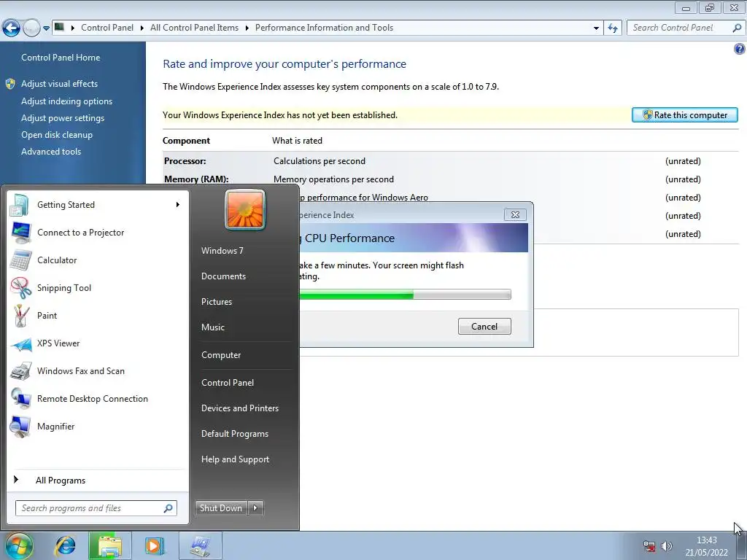This screenshot has height=560, width=747.
Task: Launch the Magnifier
Action: click(98, 426)
